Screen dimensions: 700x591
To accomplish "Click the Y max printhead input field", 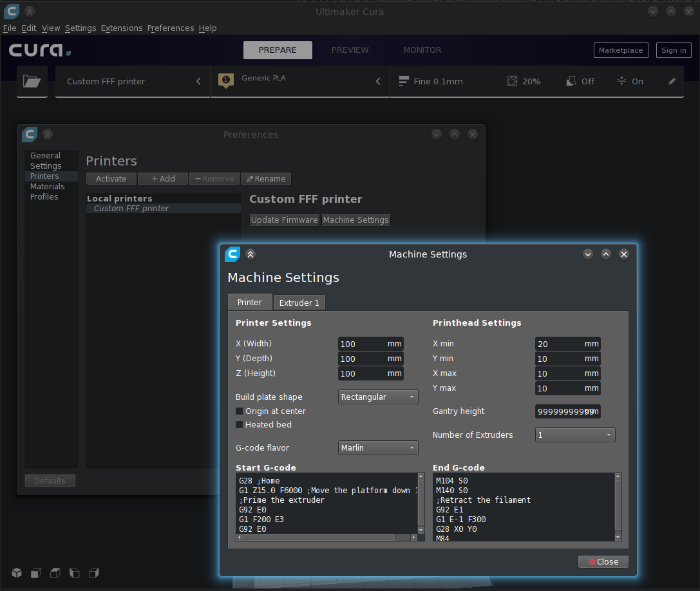I will click(x=567, y=388).
